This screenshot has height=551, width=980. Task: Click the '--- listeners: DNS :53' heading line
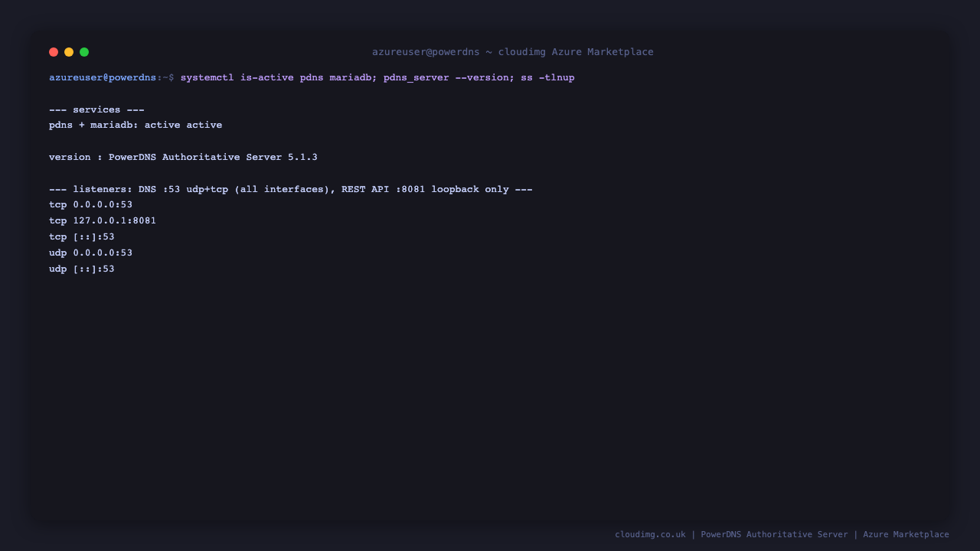[x=291, y=189]
